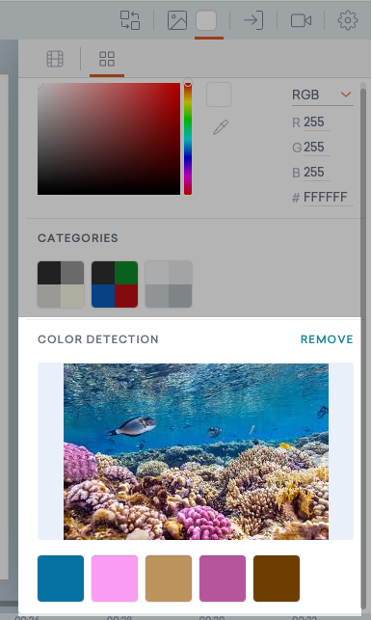Click the G value input field
372x620 pixels.
[316, 147]
